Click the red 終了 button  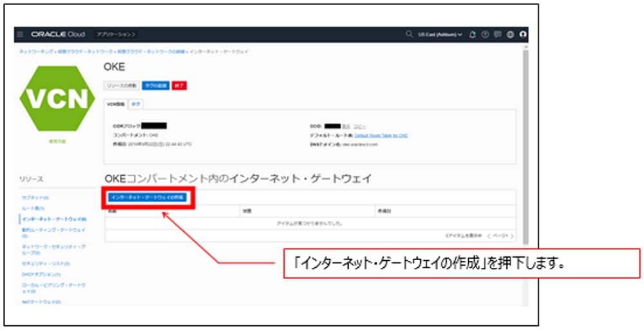pos(179,86)
